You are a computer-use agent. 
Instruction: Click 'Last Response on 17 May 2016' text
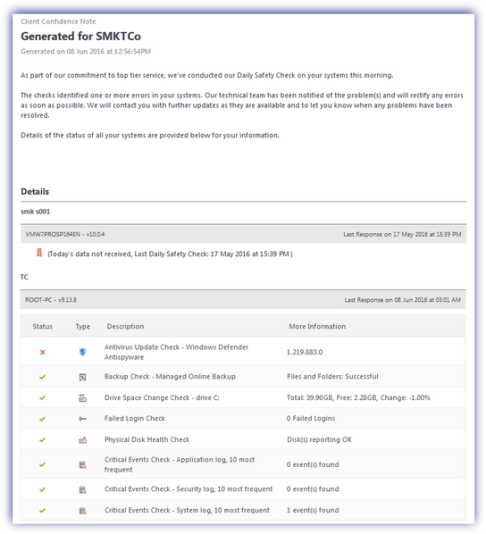[402, 234]
